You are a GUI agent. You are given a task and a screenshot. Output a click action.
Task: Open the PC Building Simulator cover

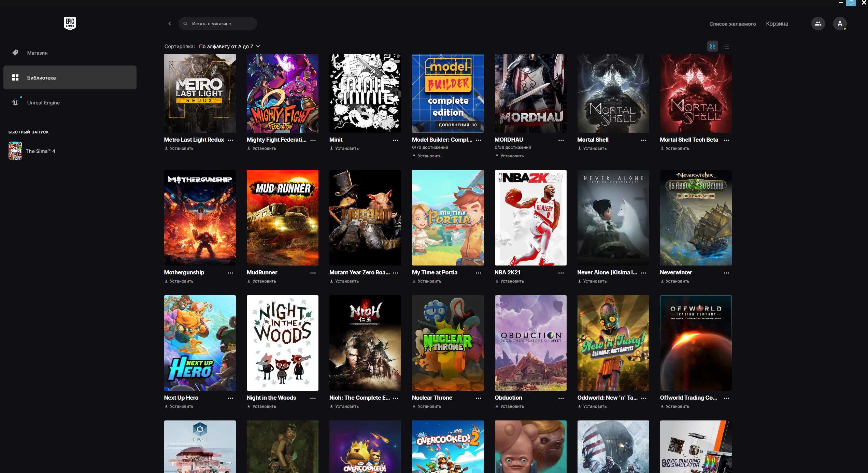[x=696, y=446]
